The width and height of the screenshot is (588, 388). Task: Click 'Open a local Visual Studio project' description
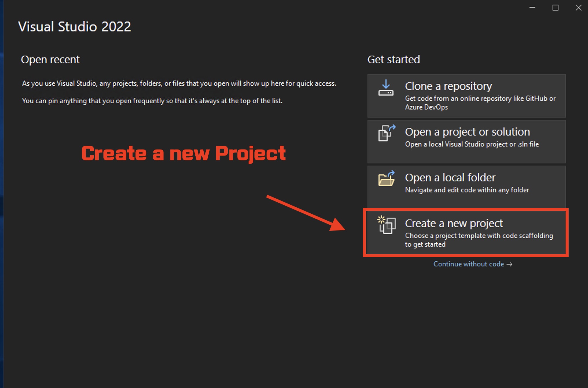pos(472,144)
